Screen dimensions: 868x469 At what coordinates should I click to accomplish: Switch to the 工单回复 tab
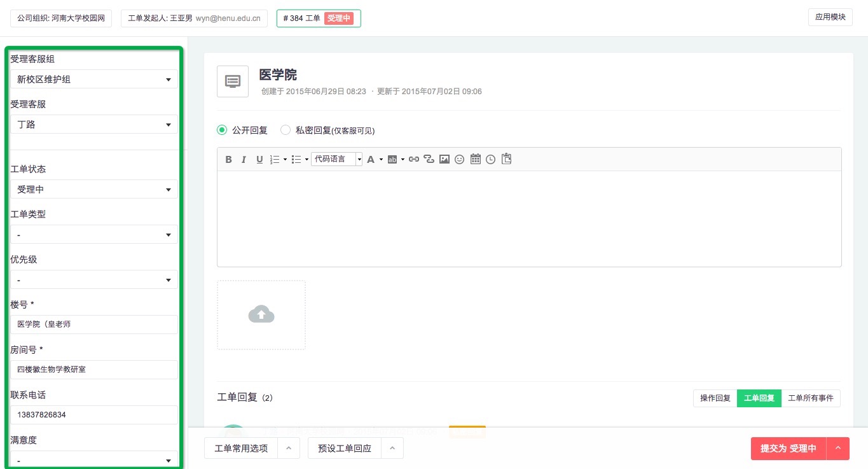pos(759,398)
